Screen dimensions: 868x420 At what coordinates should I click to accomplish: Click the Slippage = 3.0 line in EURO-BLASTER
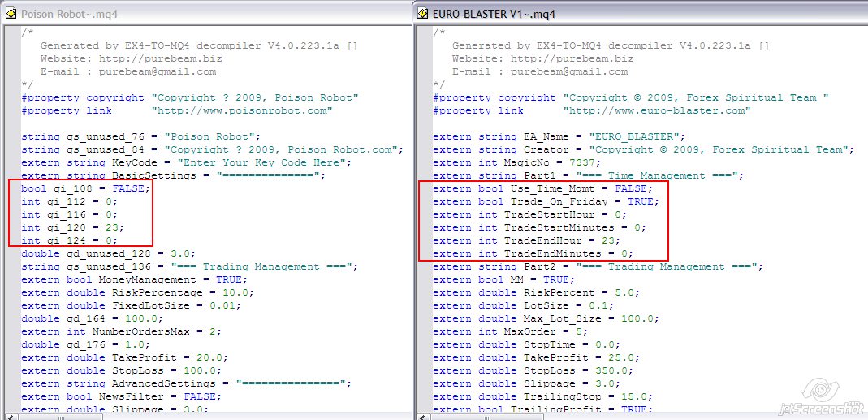(527, 383)
